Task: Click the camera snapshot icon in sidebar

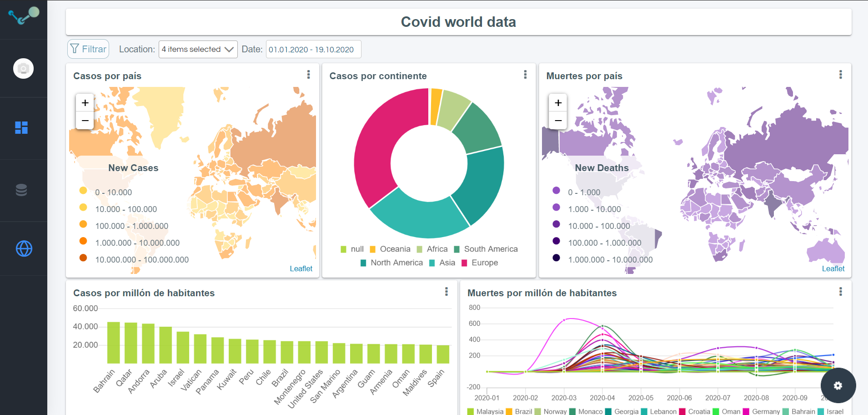Action: (x=23, y=69)
